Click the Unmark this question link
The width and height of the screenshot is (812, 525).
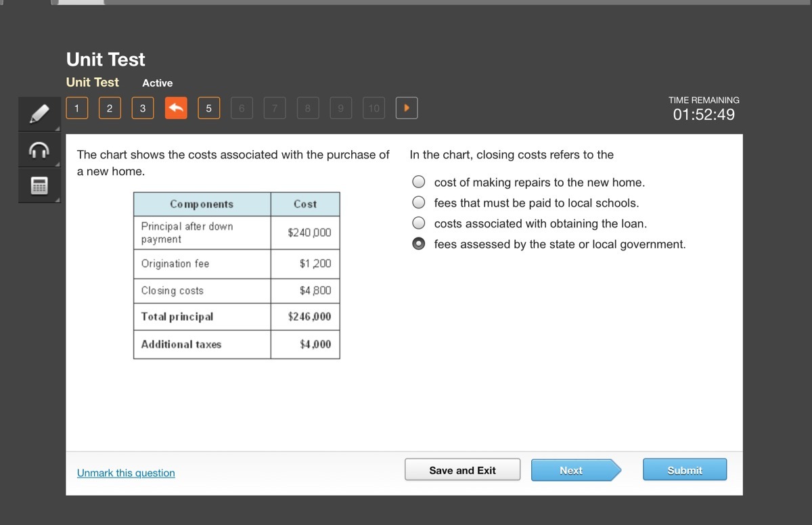(126, 473)
